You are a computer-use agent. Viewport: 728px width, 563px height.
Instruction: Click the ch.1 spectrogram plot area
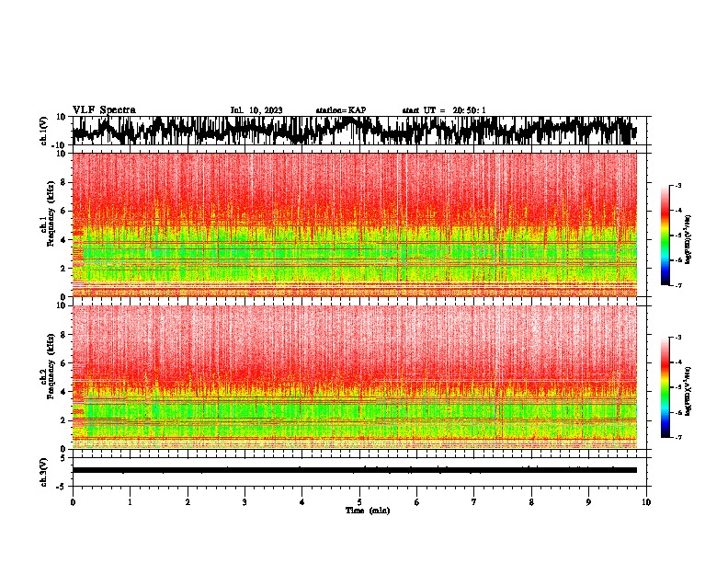click(354, 224)
